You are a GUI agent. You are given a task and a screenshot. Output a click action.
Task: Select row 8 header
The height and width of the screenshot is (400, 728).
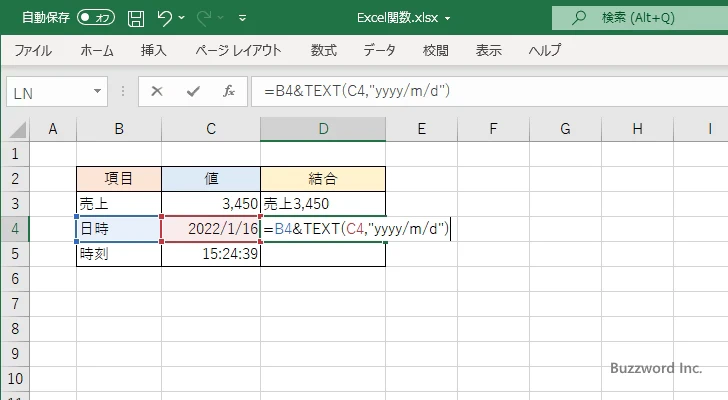tap(15, 329)
